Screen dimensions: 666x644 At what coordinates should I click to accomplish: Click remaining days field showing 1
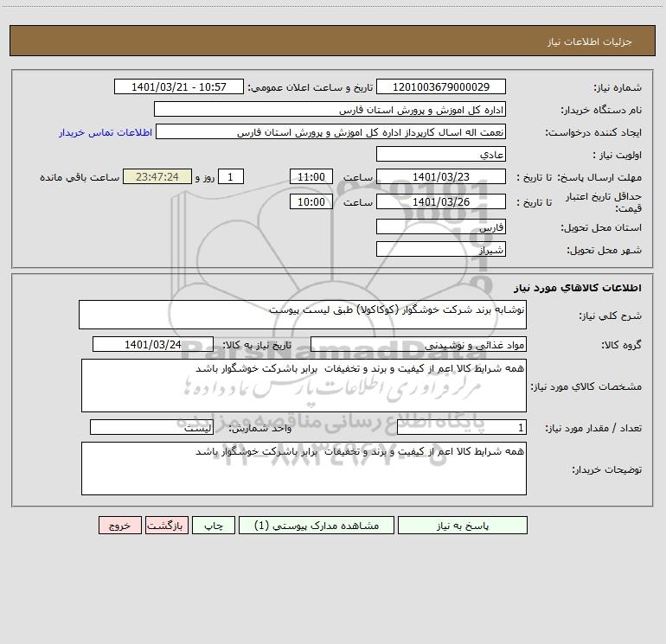[x=231, y=176]
